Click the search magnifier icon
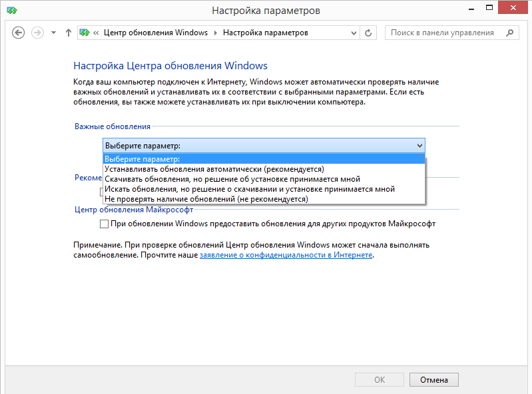This screenshot has width=532, height=394. 509,33
